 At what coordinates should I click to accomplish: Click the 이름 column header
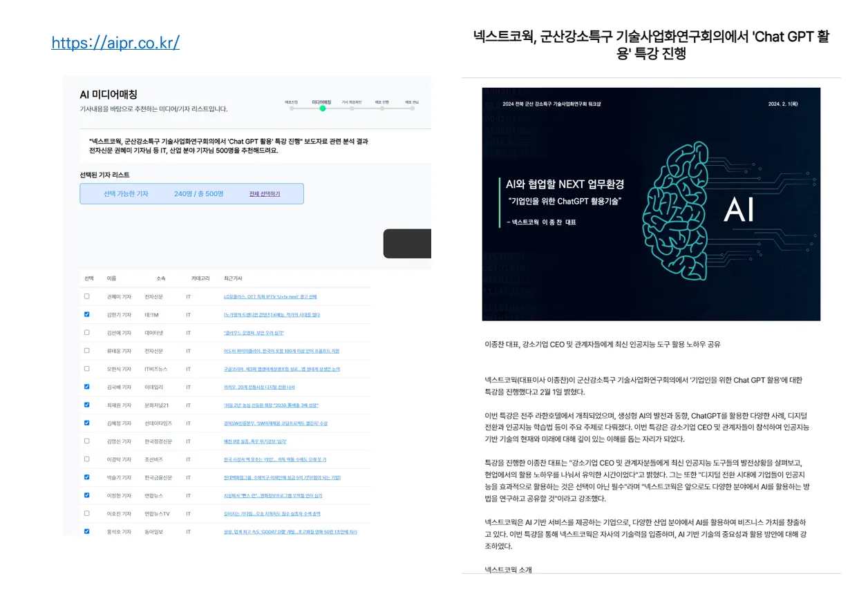pos(111,278)
